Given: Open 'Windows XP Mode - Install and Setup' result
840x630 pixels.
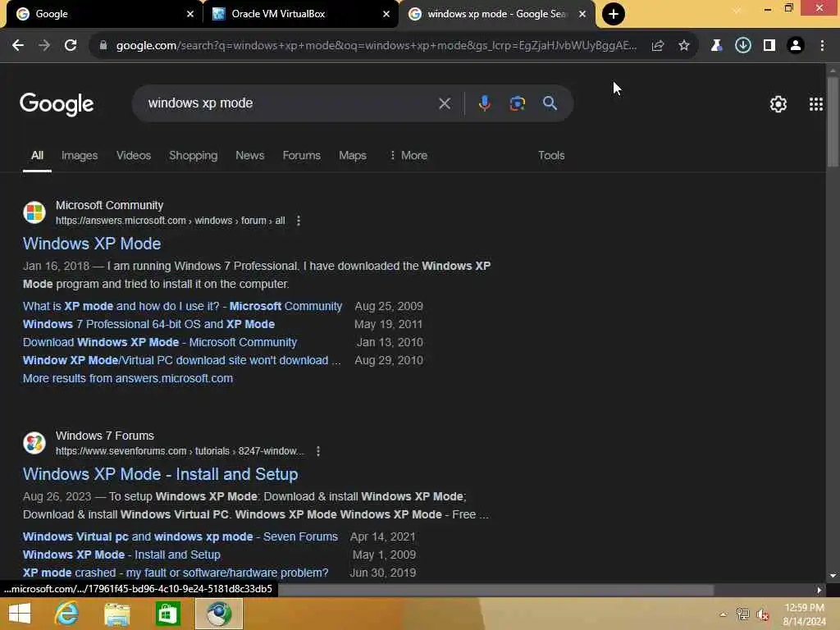Looking at the screenshot, I should (x=160, y=474).
